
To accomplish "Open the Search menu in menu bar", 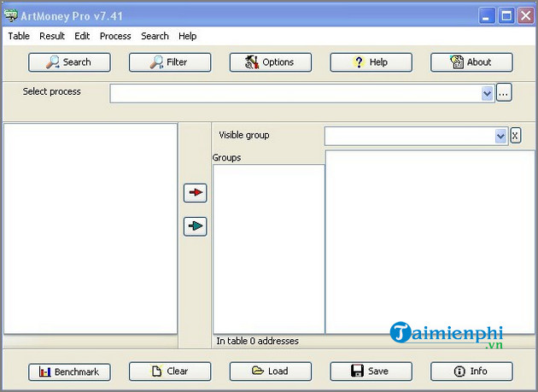I will point(155,36).
